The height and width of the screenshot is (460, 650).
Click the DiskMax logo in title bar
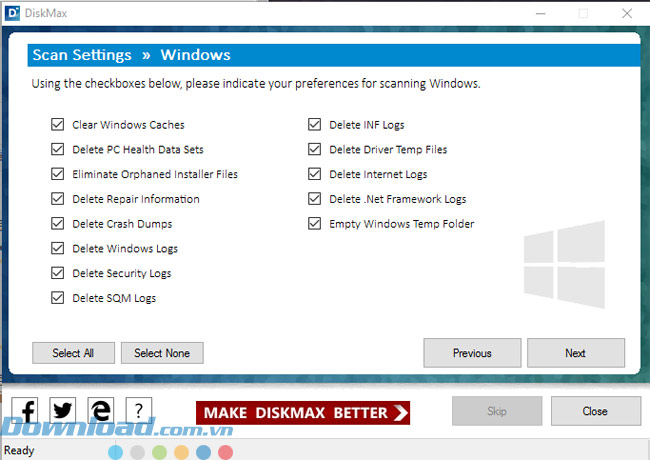[12, 13]
